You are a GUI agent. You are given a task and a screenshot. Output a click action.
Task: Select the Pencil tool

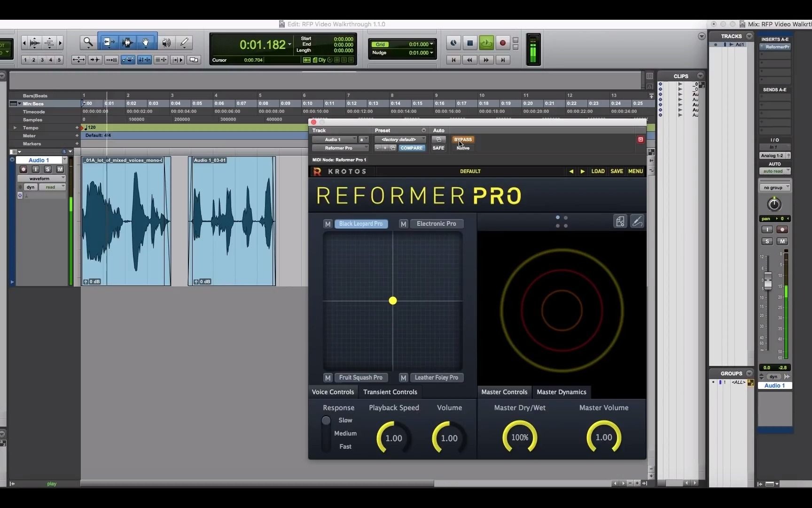click(184, 42)
